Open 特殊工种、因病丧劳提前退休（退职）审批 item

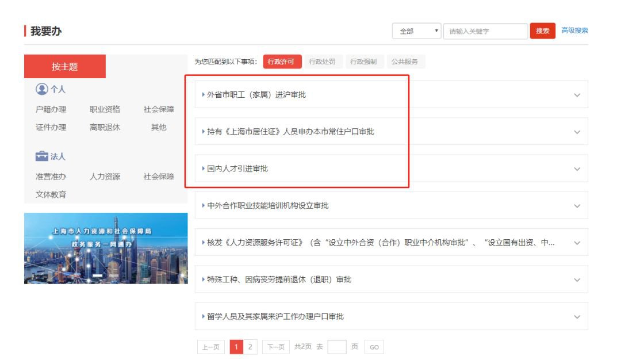click(x=279, y=279)
